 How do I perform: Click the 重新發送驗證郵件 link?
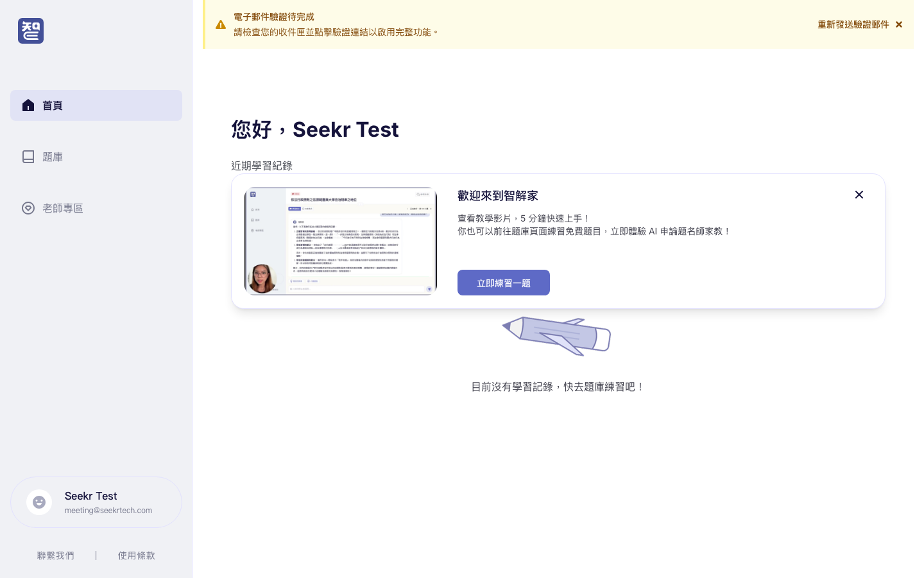pos(853,24)
